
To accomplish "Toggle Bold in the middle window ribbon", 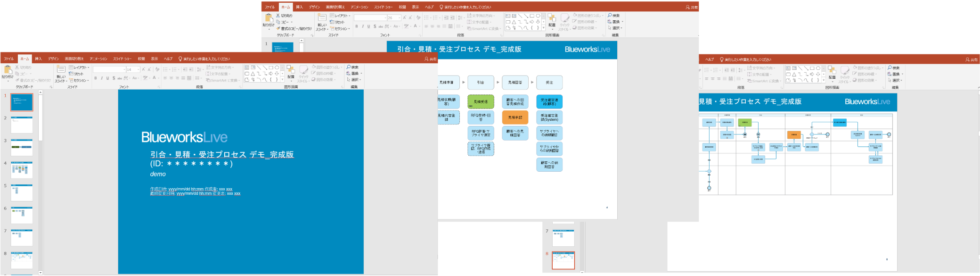I will point(357,26).
